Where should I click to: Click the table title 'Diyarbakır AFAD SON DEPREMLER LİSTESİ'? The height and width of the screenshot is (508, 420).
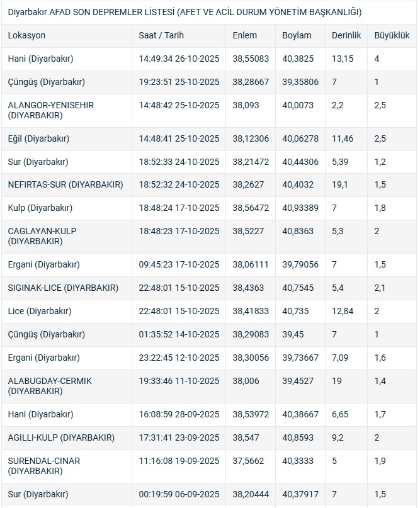click(x=185, y=12)
